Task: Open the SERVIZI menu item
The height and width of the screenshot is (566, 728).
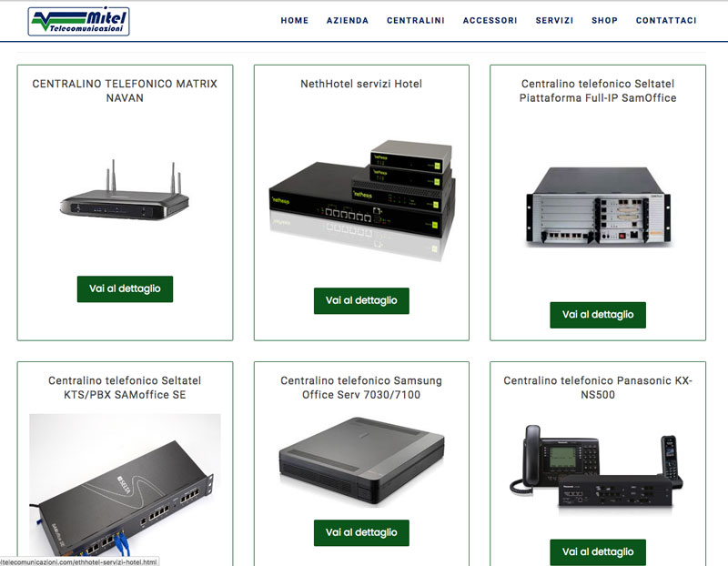Action: tap(554, 20)
